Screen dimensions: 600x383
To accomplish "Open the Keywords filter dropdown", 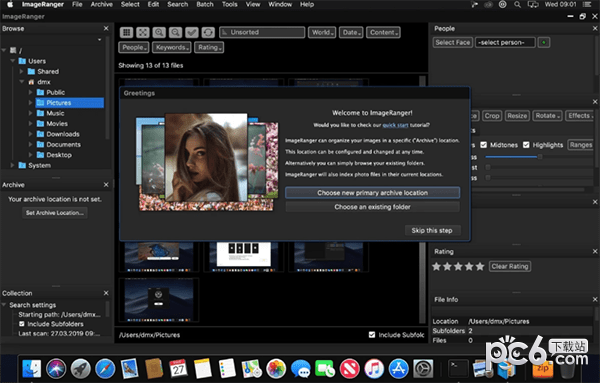I will (x=171, y=47).
